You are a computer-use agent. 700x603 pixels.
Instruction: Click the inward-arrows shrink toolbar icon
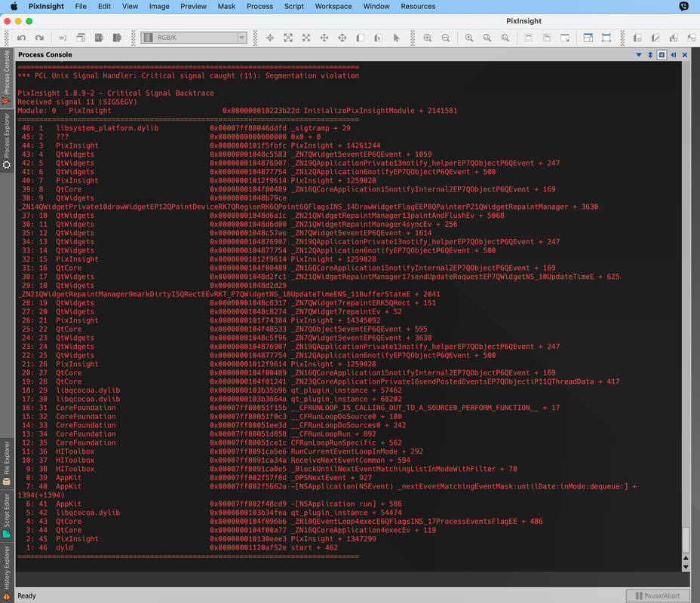point(306,38)
